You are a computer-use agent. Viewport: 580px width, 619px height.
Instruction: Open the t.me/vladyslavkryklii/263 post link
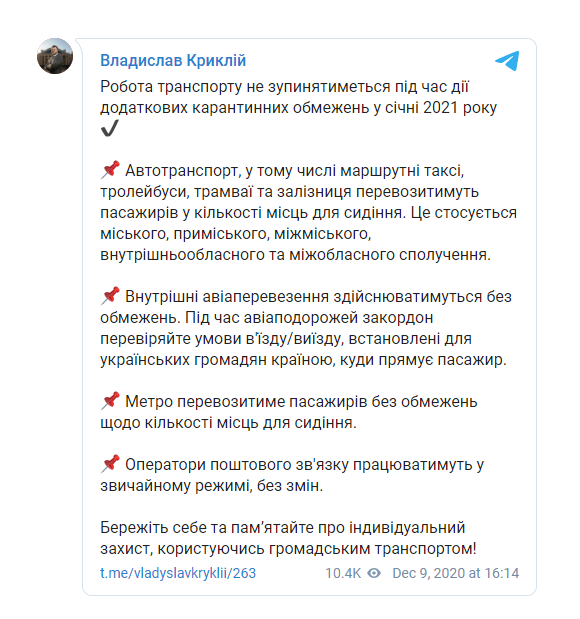178,573
